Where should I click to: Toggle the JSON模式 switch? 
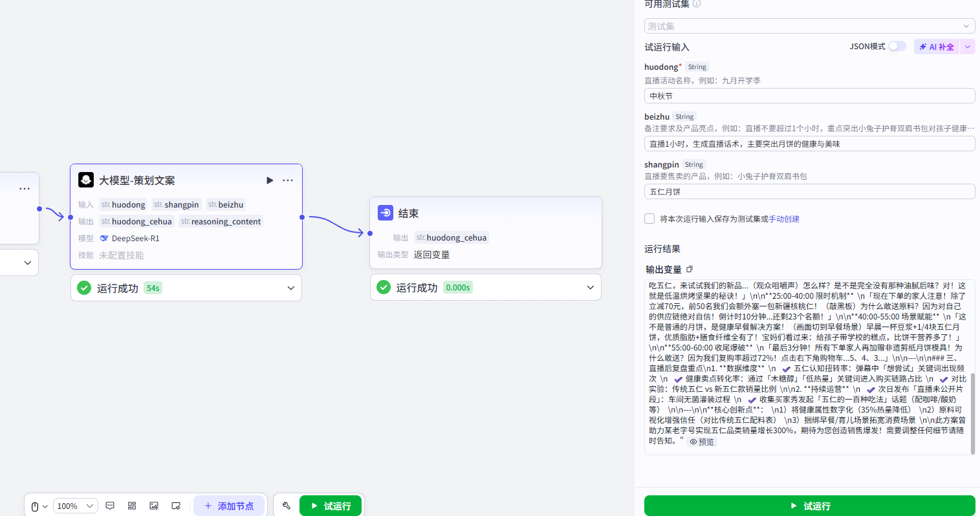pos(897,46)
